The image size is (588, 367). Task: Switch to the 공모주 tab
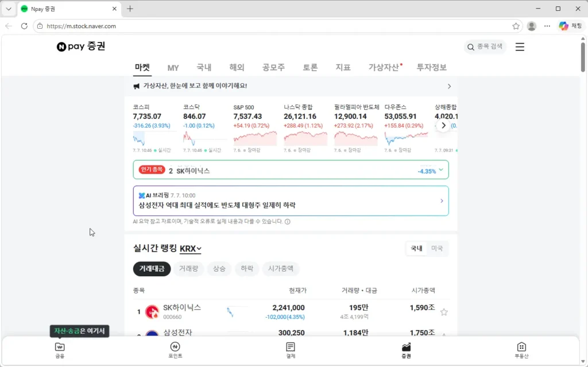(x=273, y=68)
